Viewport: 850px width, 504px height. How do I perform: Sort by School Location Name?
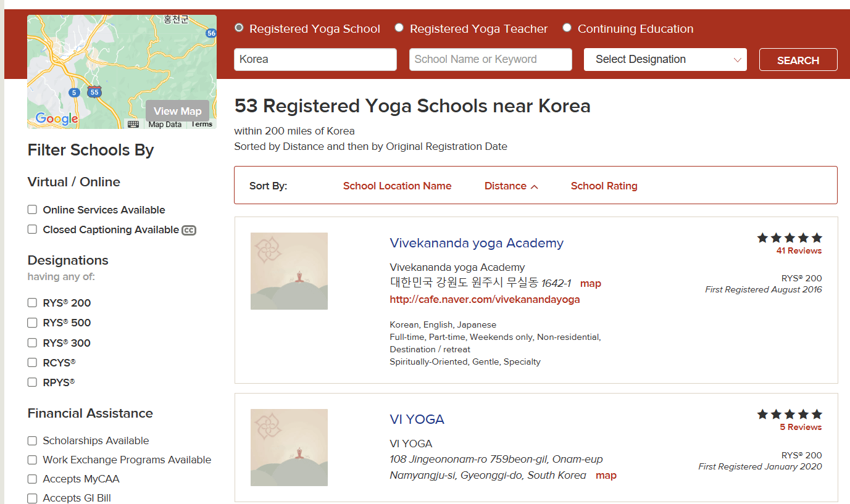coord(398,186)
